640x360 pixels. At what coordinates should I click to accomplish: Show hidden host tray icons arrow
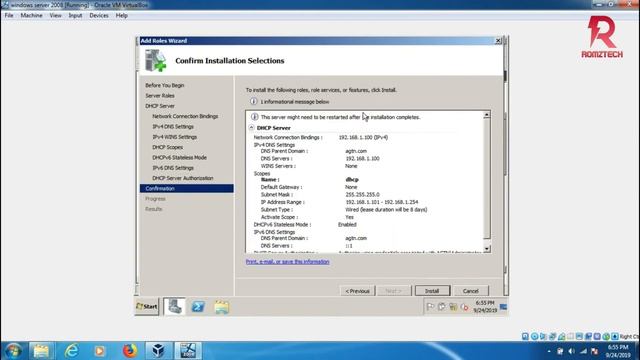point(549,351)
